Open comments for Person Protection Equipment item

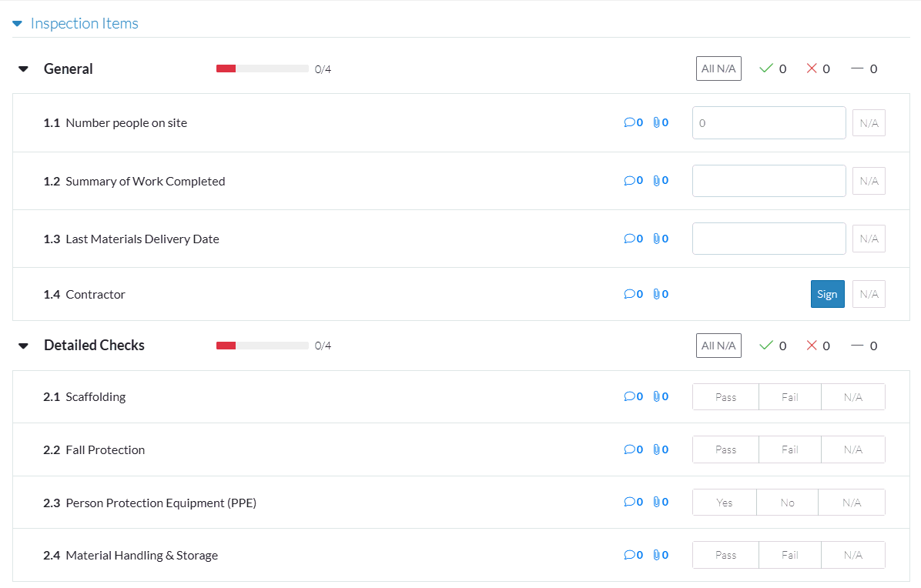633,503
